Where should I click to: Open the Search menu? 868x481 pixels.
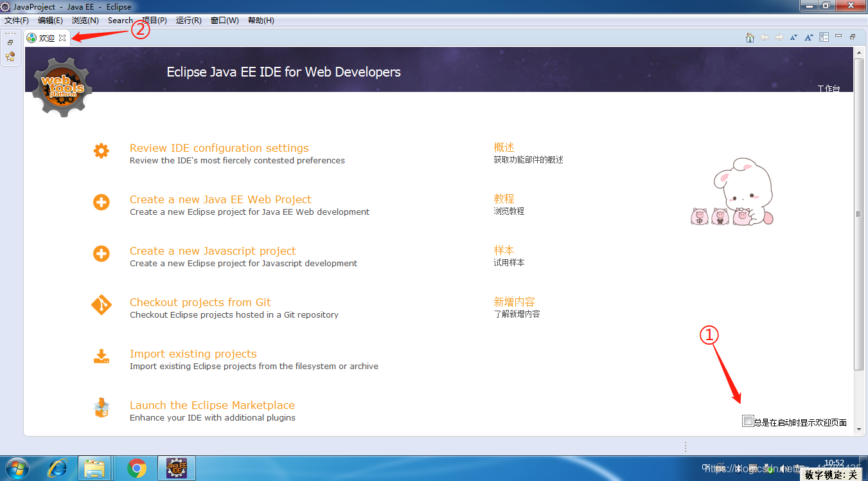pyautogui.click(x=120, y=21)
